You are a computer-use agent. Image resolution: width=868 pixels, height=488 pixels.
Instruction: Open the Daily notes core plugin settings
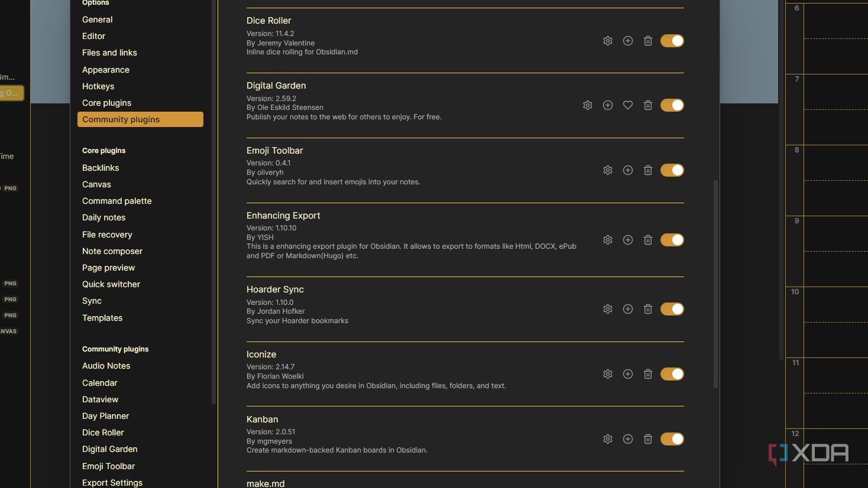pos(103,217)
